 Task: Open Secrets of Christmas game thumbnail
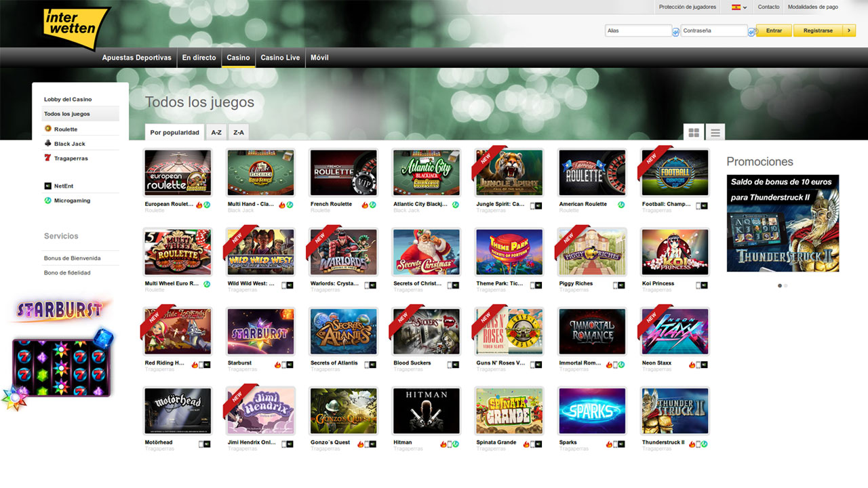(427, 252)
